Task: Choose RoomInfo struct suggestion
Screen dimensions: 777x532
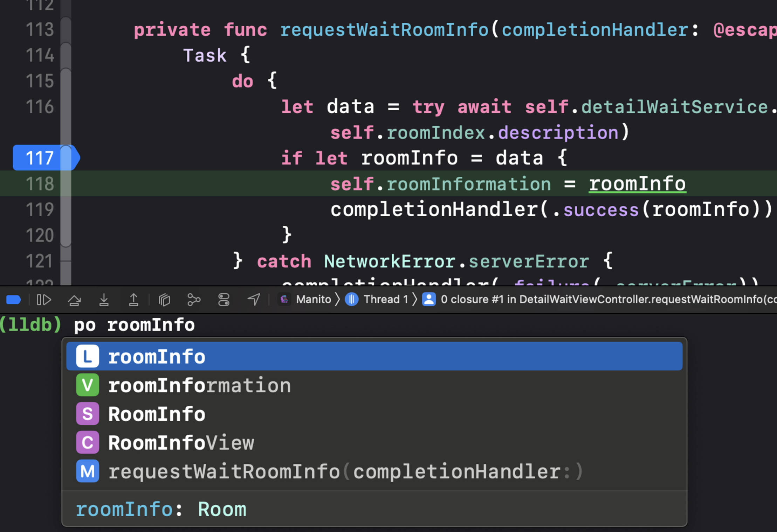Action: (157, 414)
